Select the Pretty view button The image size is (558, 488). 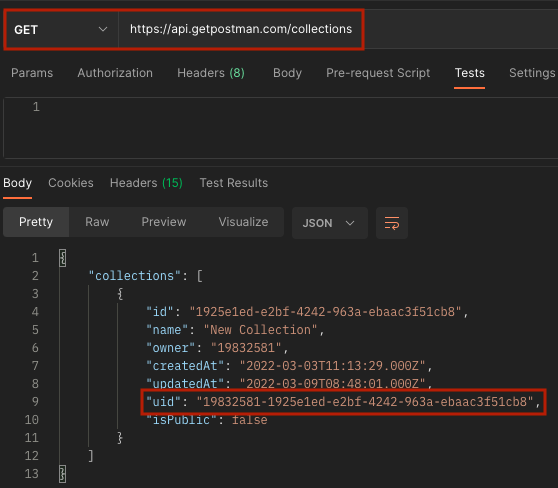tap(36, 222)
